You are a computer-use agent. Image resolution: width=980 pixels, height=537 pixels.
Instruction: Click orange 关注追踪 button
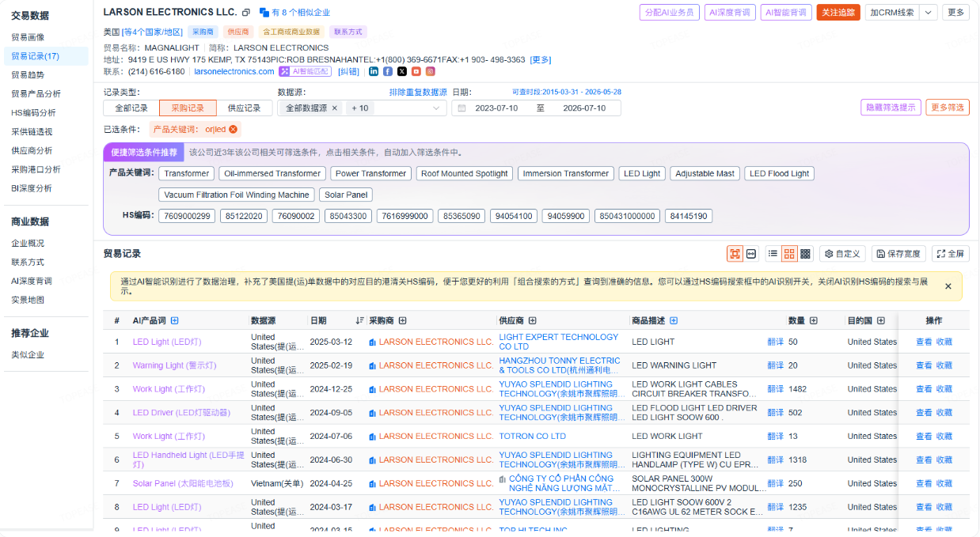838,13
